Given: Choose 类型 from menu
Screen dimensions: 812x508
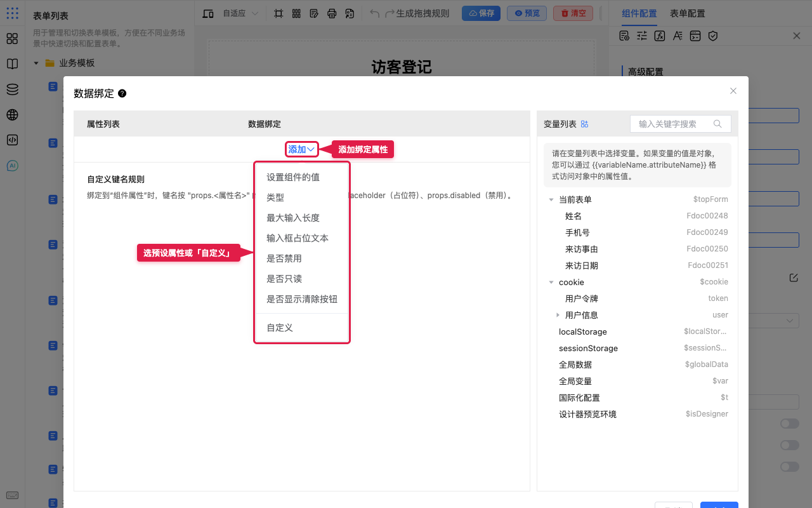Looking at the screenshot, I should coord(301,197).
